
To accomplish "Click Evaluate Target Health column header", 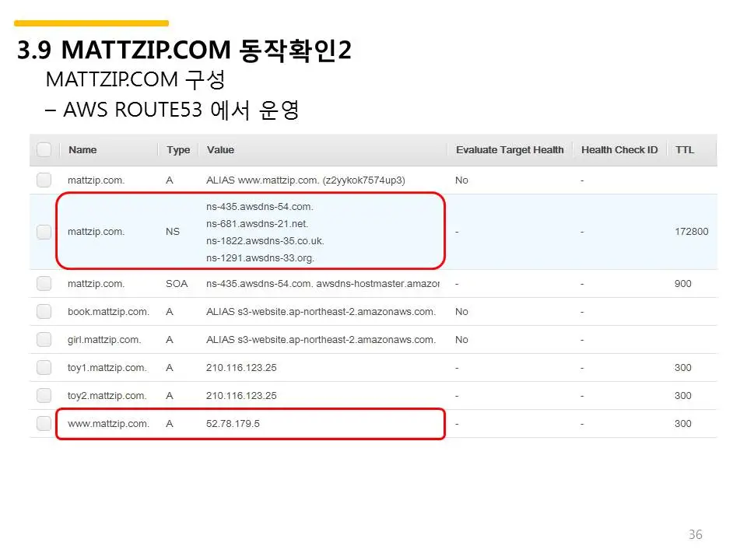I will pos(510,150).
